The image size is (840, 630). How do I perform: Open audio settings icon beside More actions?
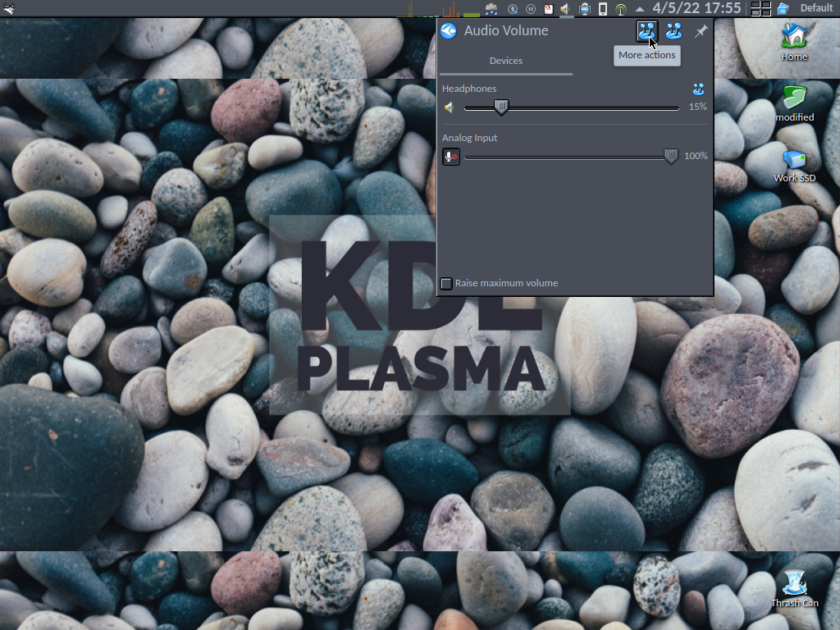[x=673, y=31]
